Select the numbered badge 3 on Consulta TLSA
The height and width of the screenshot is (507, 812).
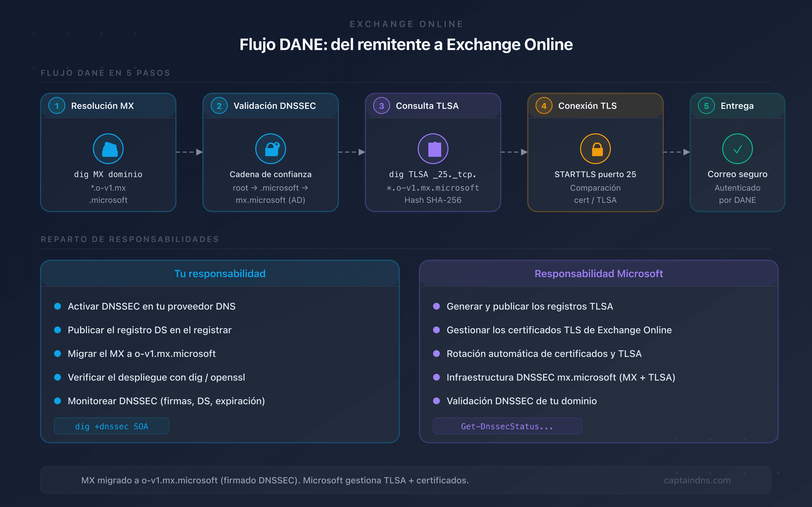381,106
